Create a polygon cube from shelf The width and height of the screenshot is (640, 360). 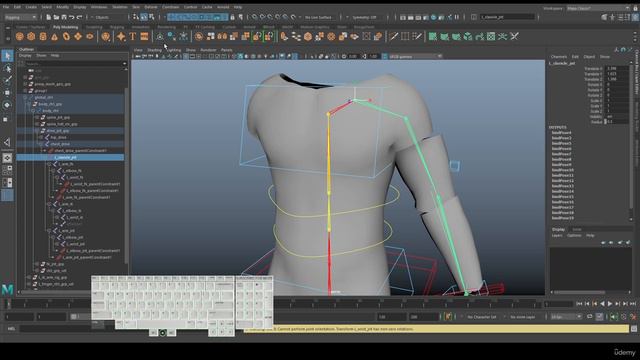tap(31, 37)
